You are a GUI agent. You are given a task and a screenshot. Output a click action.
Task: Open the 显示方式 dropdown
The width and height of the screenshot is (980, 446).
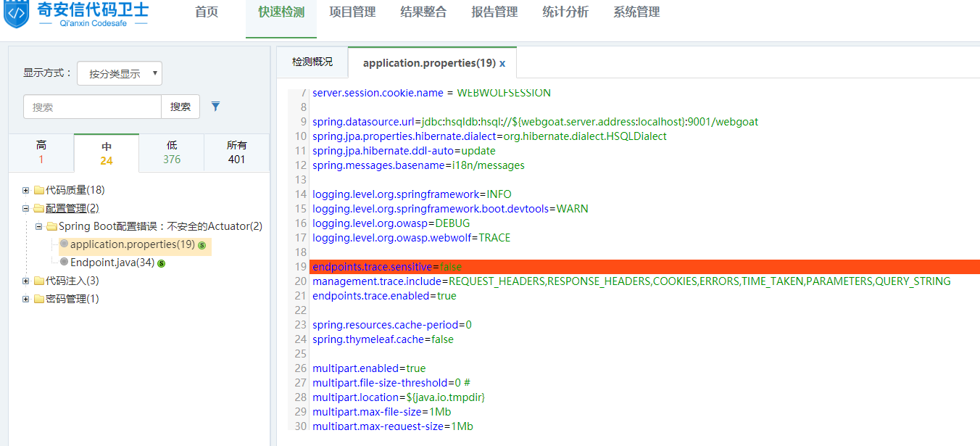120,73
